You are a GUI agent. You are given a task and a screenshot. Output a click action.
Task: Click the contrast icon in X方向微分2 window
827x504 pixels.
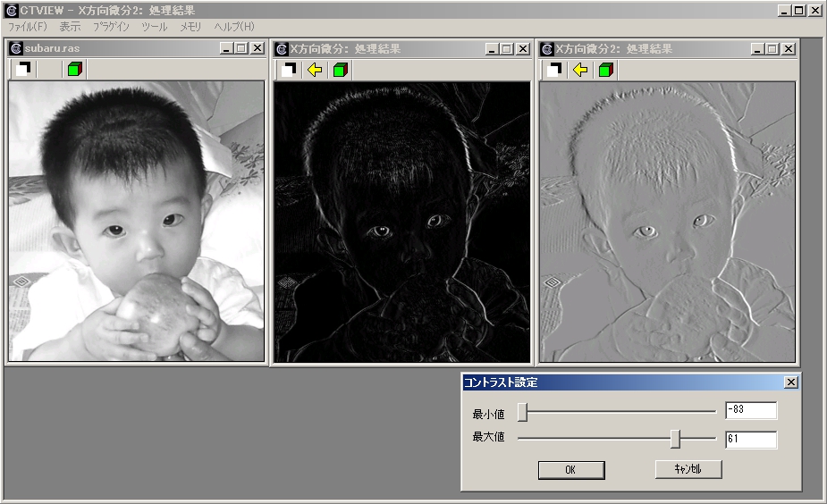tap(554, 70)
